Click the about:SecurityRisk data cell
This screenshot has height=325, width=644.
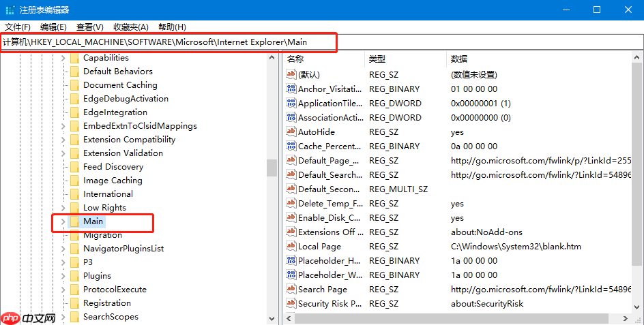coord(487,304)
